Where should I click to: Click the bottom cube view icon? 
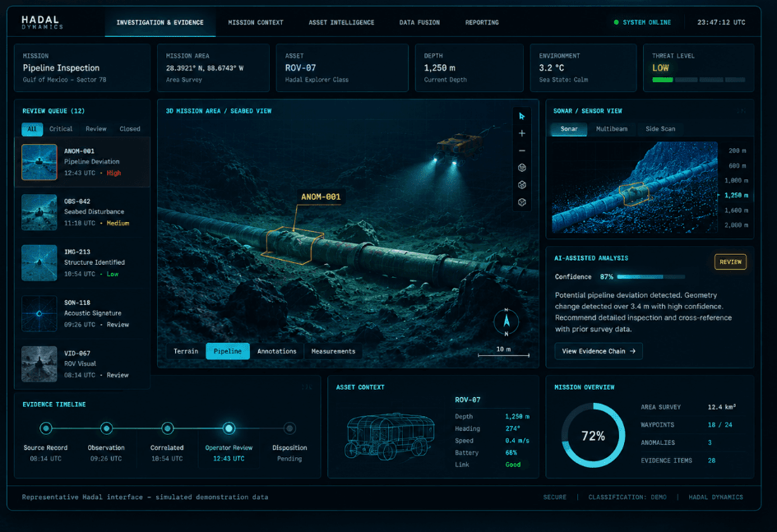tap(522, 202)
